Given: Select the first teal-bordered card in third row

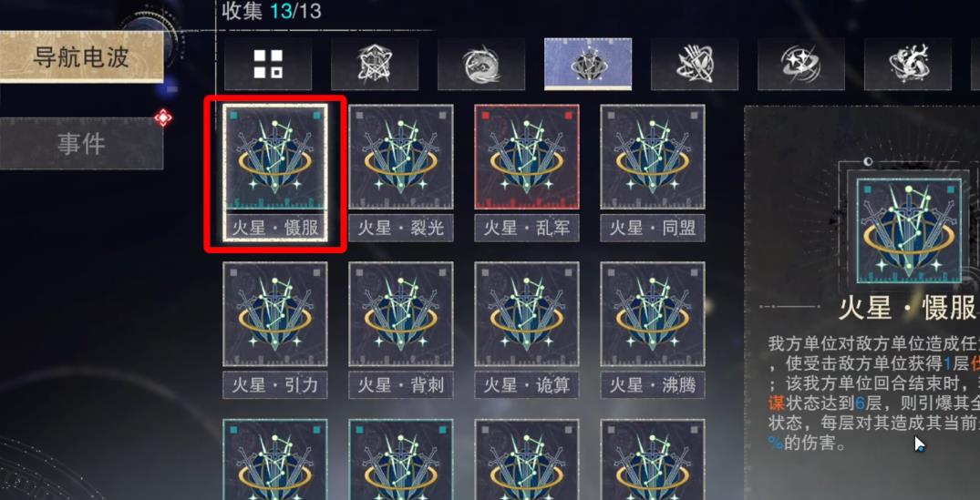Looking at the screenshot, I should 275,459.
